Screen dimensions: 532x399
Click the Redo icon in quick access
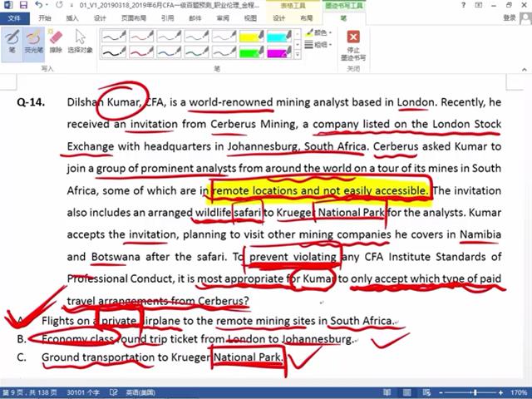pos(59,5)
